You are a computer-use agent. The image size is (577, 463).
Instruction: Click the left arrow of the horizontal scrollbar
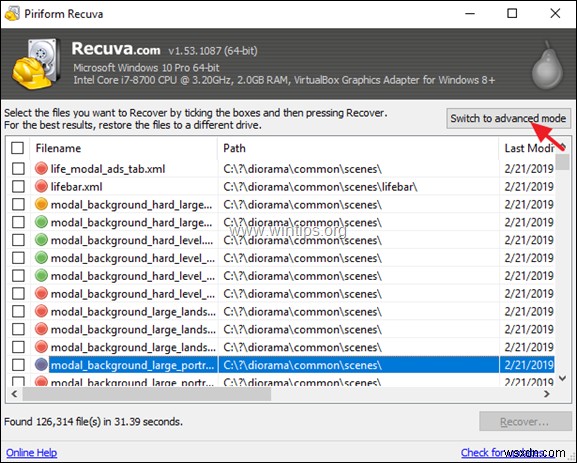point(14,394)
